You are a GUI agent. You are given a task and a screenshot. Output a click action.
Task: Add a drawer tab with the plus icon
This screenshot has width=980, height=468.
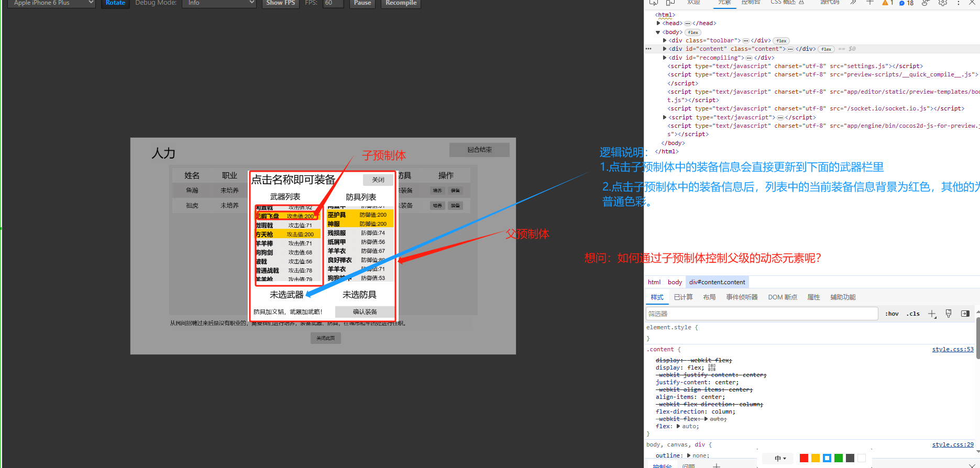(717, 465)
